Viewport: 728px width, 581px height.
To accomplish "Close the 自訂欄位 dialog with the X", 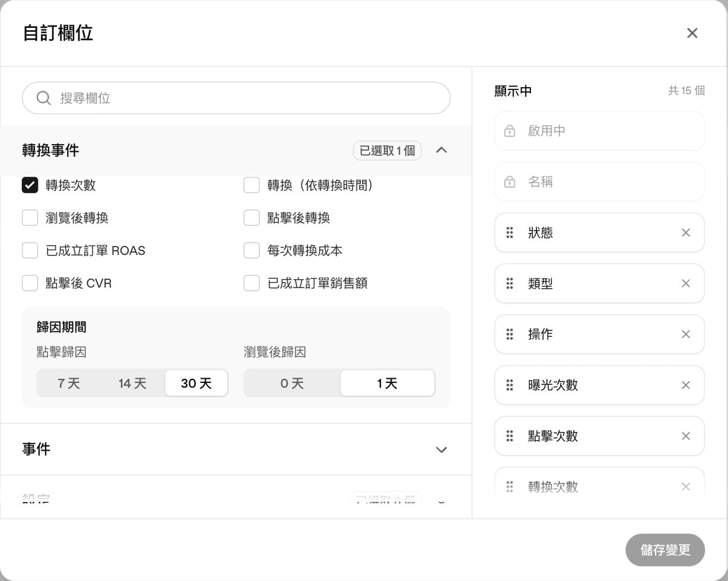I will click(692, 33).
